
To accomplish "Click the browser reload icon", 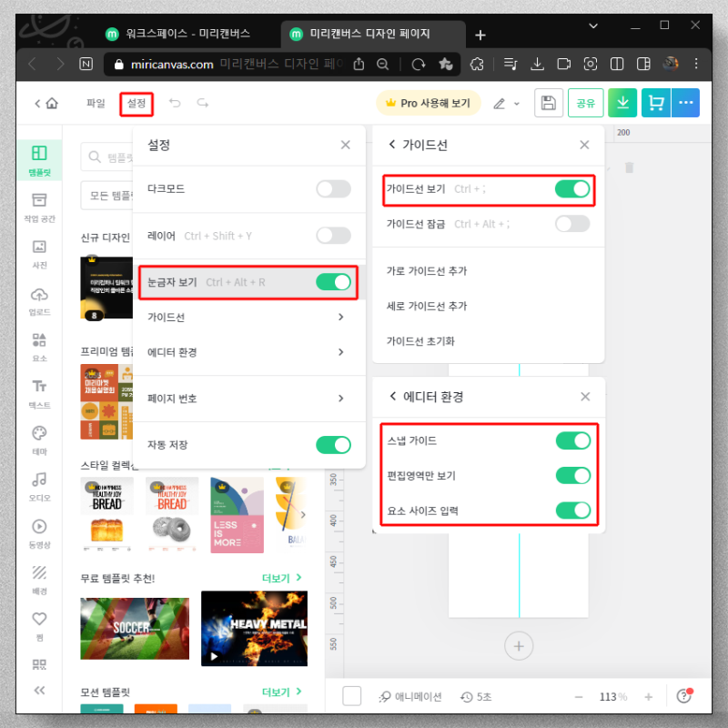I will tap(418, 64).
